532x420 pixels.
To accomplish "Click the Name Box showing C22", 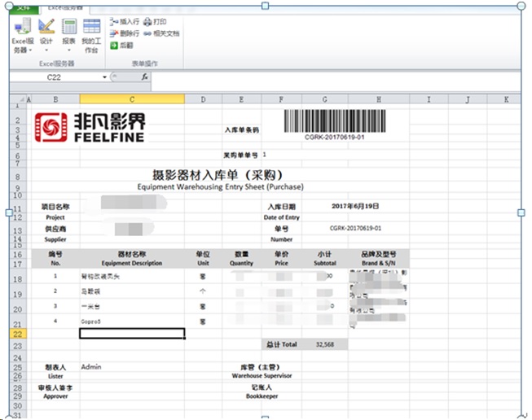I will pos(55,77).
